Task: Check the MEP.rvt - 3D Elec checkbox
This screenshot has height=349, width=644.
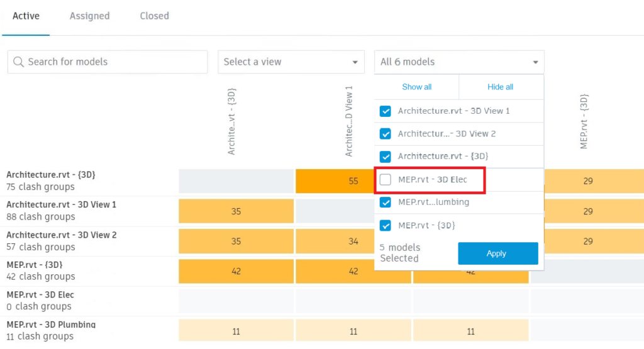Action: coord(386,179)
